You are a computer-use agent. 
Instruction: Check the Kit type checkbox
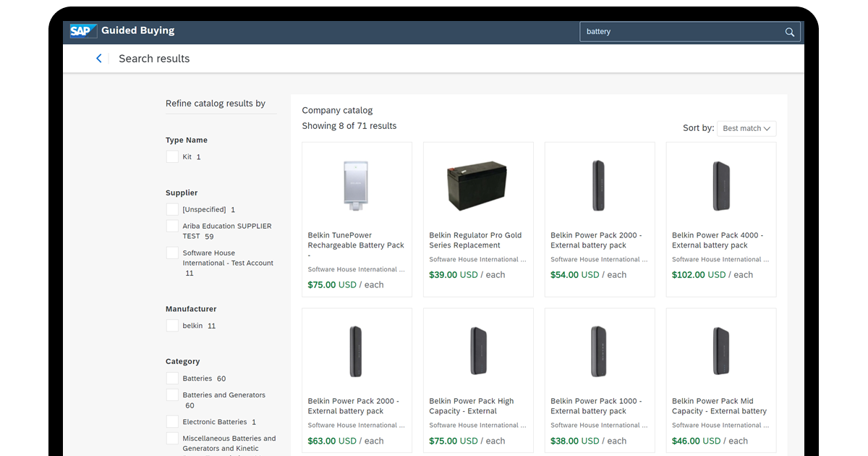(x=172, y=156)
